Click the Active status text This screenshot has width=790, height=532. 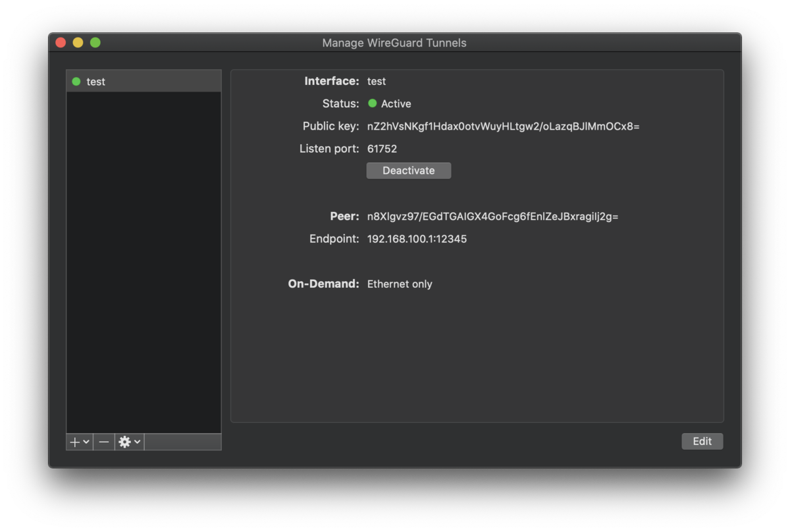coord(396,104)
